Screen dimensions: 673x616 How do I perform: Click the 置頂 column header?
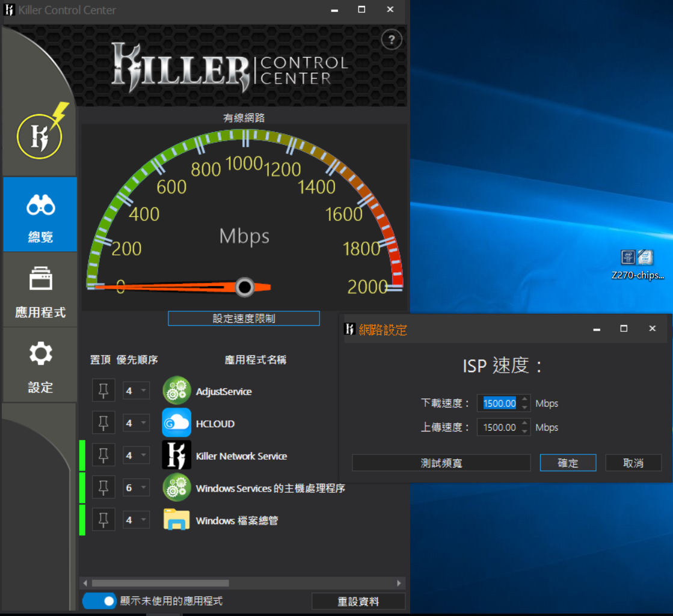coord(100,359)
